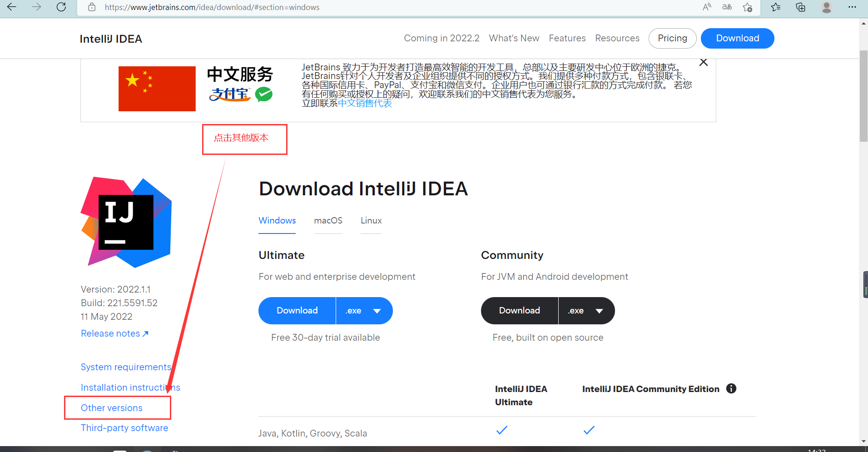Switch to the Linux tab

371,221
